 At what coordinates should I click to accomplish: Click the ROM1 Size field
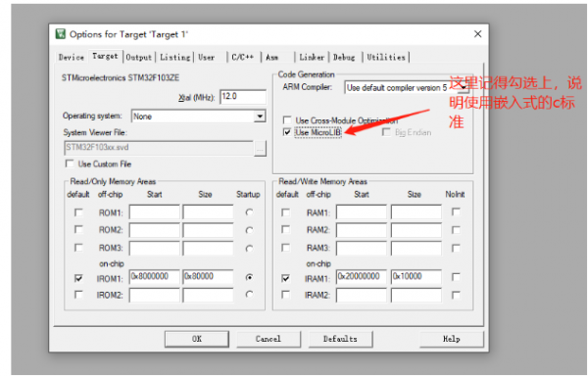pyautogui.click(x=208, y=211)
